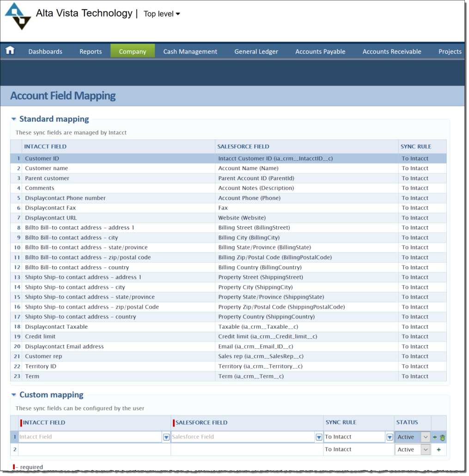This screenshot has height=476, width=469.
Task: Select the Term row
Action: tap(228, 376)
